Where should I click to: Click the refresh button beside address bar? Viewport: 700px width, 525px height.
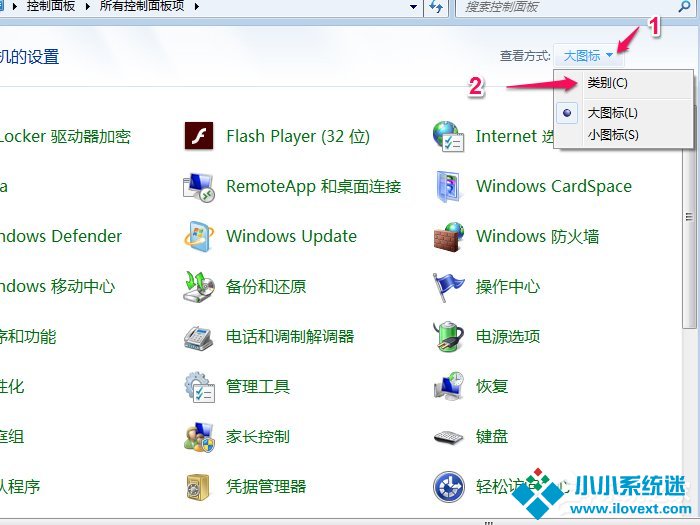point(435,7)
